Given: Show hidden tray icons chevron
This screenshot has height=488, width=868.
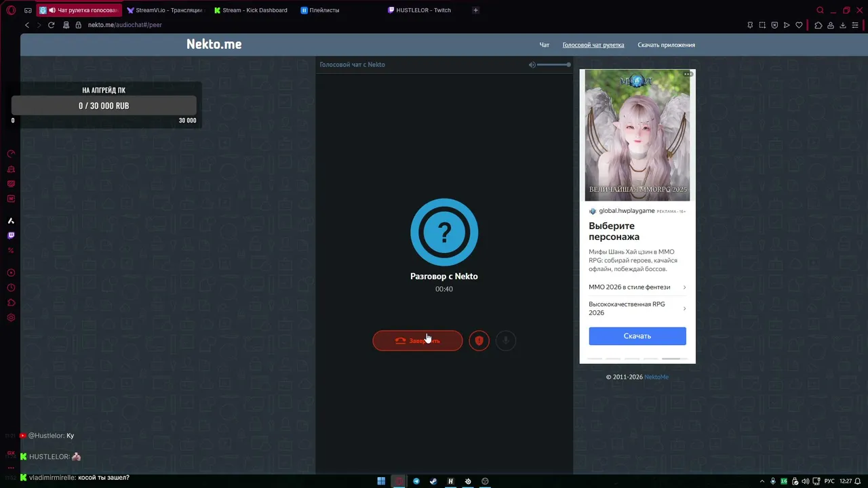Looking at the screenshot, I should click(x=762, y=481).
